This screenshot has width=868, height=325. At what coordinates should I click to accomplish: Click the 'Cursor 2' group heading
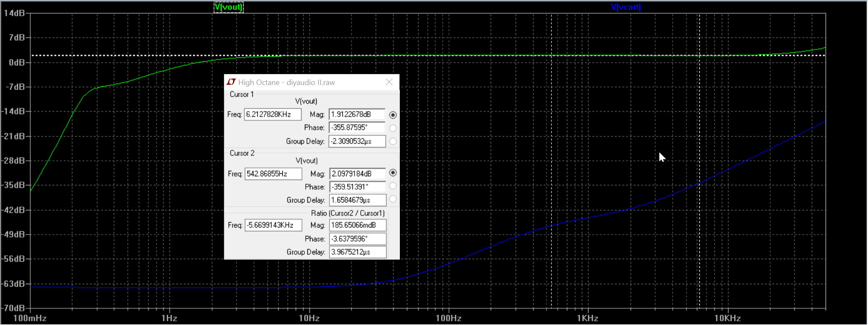coord(242,153)
